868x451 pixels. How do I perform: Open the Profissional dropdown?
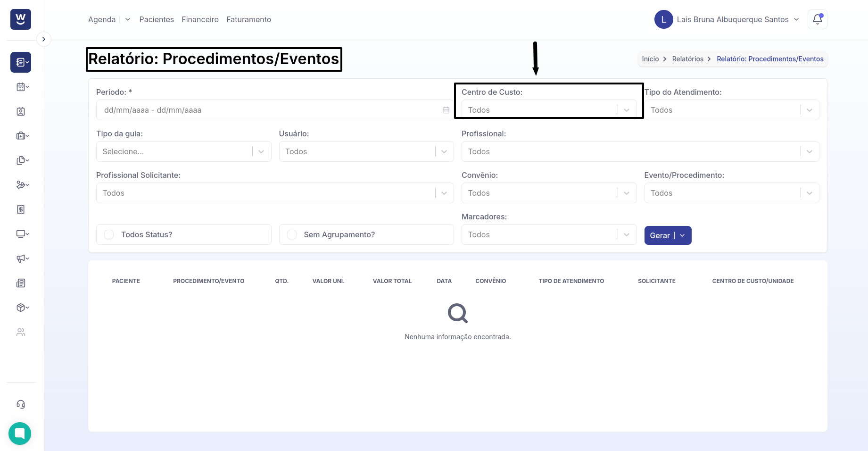[640, 151]
